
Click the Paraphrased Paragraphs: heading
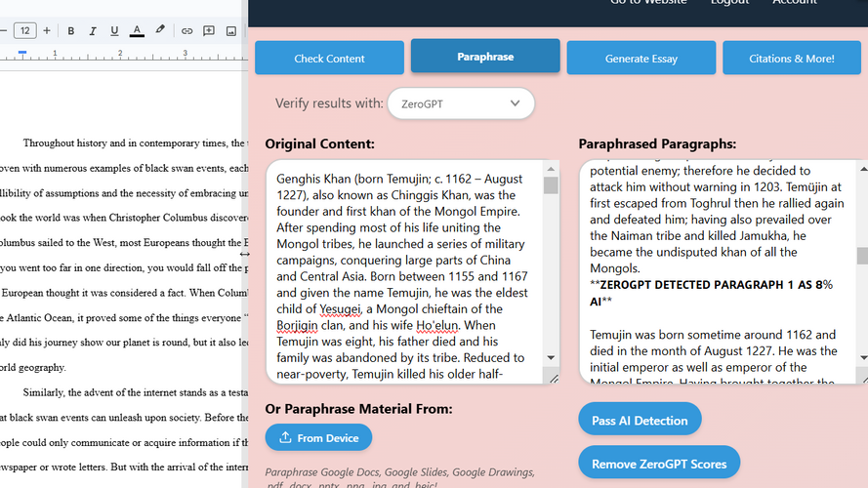(x=657, y=143)
